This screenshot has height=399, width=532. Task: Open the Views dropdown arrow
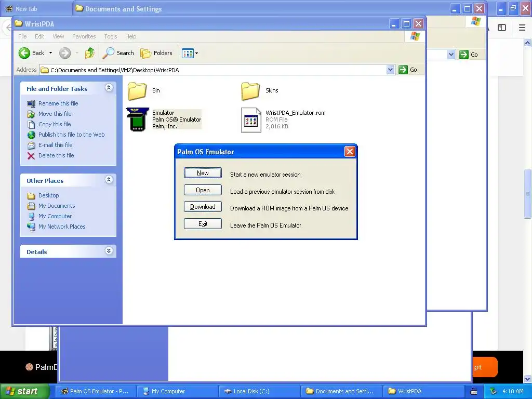click(196, 54)
